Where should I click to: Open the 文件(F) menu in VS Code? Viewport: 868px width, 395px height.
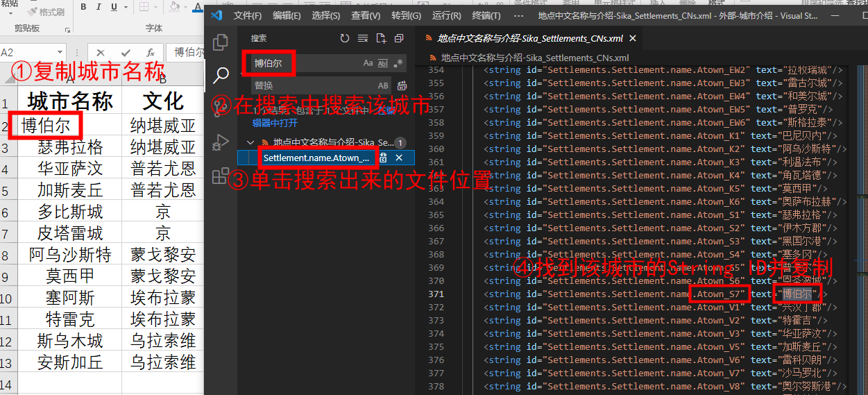[248, 15]
